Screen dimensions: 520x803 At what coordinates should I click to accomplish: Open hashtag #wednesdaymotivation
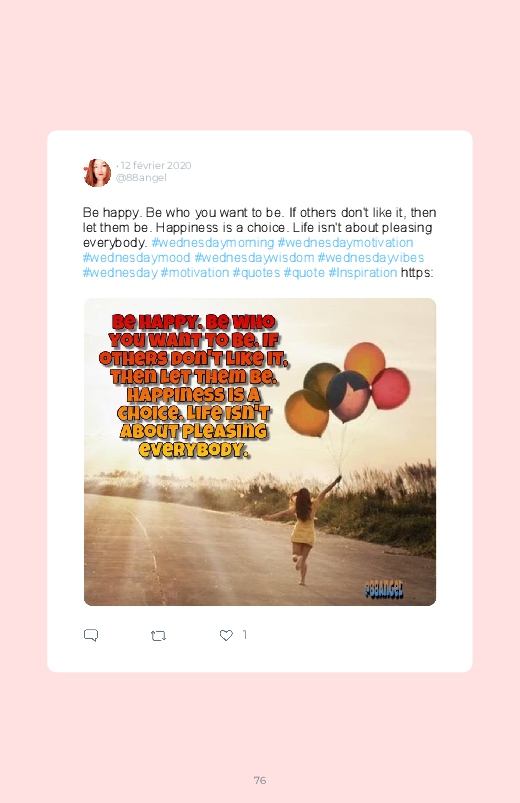click(x=345, y=242)
